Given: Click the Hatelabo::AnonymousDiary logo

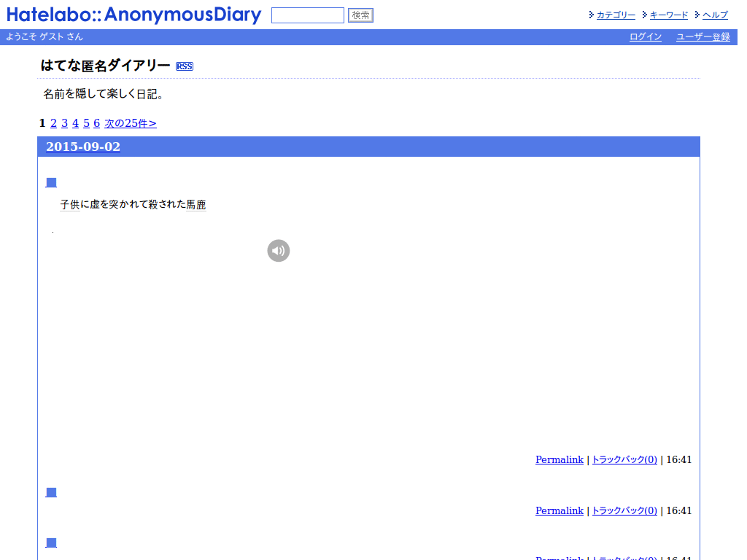Looking at the screenshot, I should pos(133,15).
